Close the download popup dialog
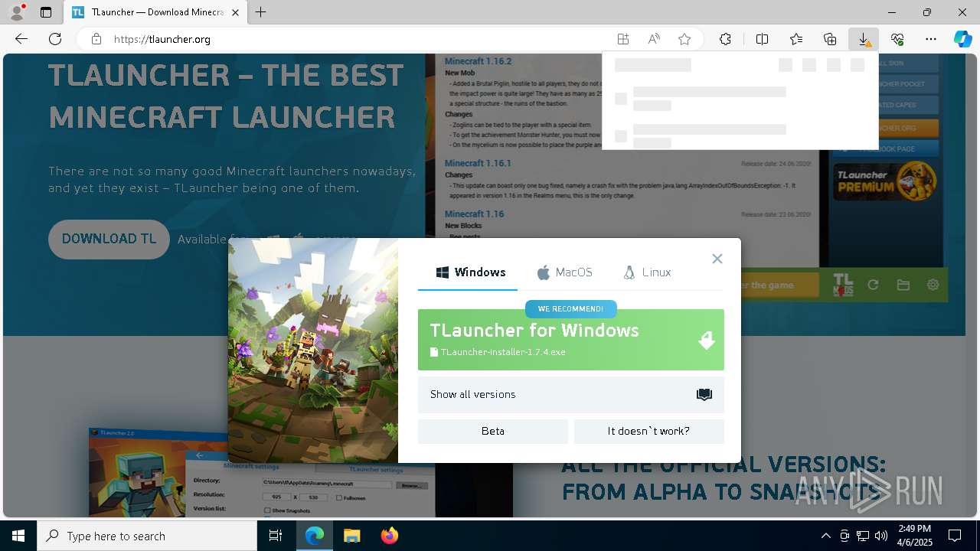Viewport: 980px width, 551px height. tap(717, 259)
